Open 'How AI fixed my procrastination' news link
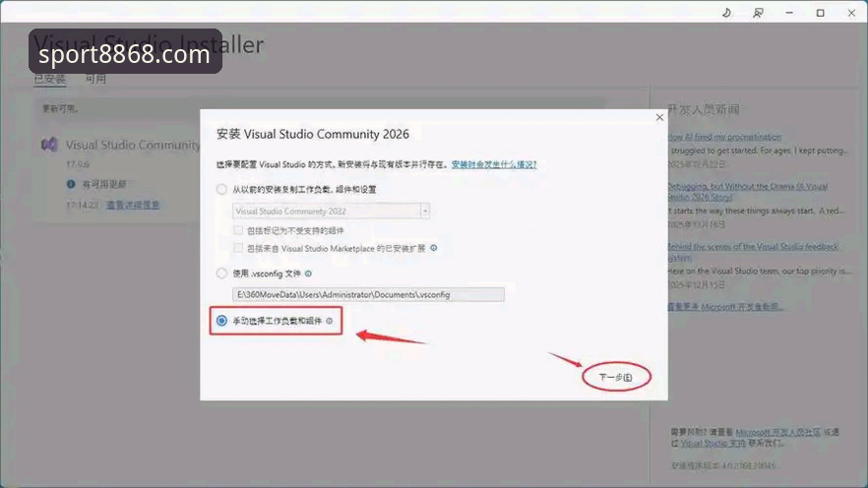The height and width of the screenshot is (488, 868). (x=724, y=137)
